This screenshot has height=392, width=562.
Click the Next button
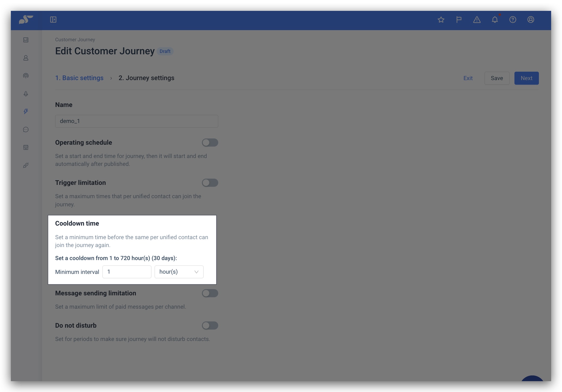[x=526, y=78]
